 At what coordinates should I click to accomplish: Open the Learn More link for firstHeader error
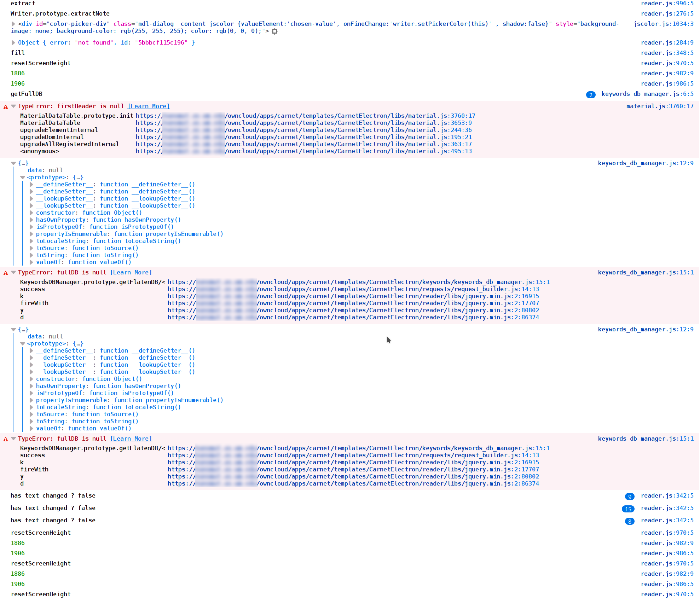coord(148,106)
